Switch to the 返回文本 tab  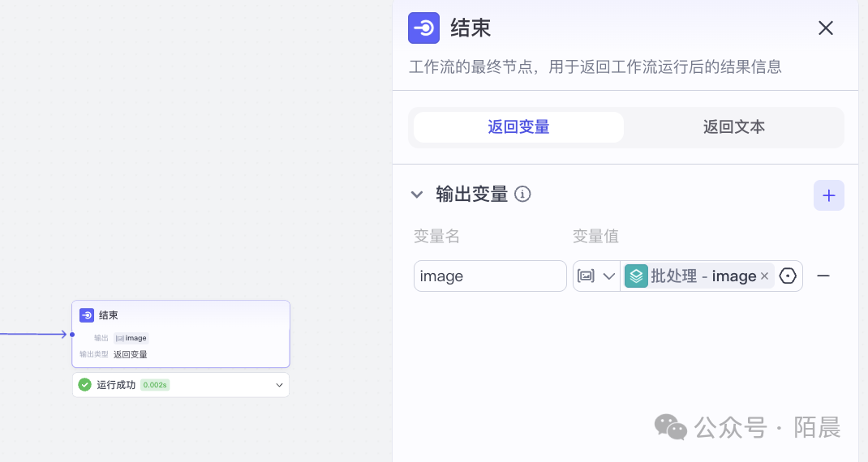click(733, 127)
